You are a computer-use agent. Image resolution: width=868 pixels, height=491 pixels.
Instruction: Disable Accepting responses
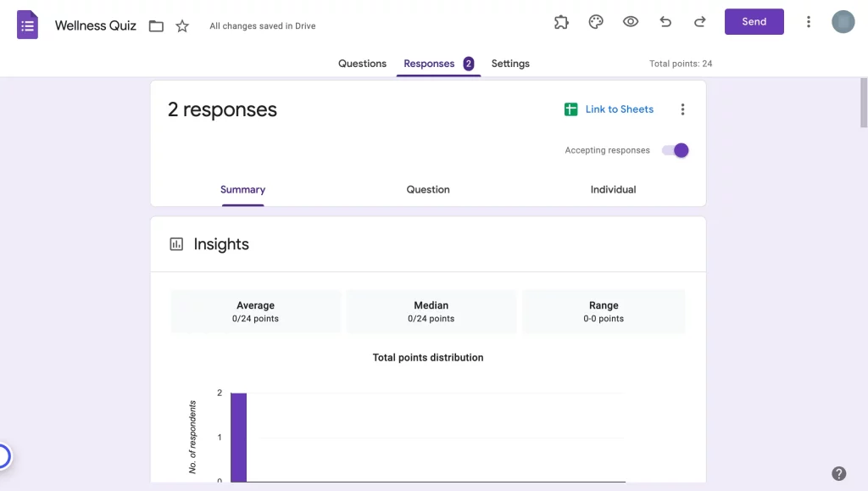pos(675,150)
